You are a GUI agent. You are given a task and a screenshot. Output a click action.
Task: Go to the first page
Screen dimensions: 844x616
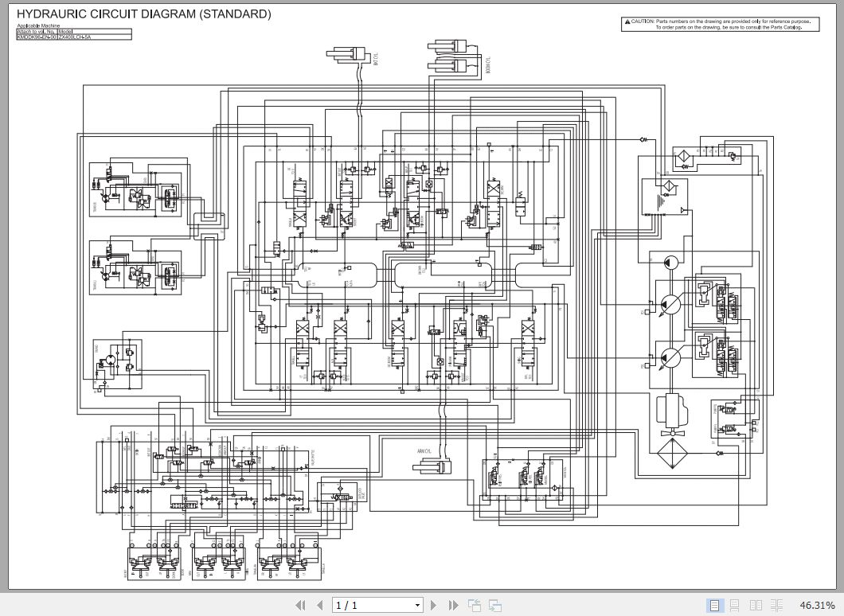(301, 605)
